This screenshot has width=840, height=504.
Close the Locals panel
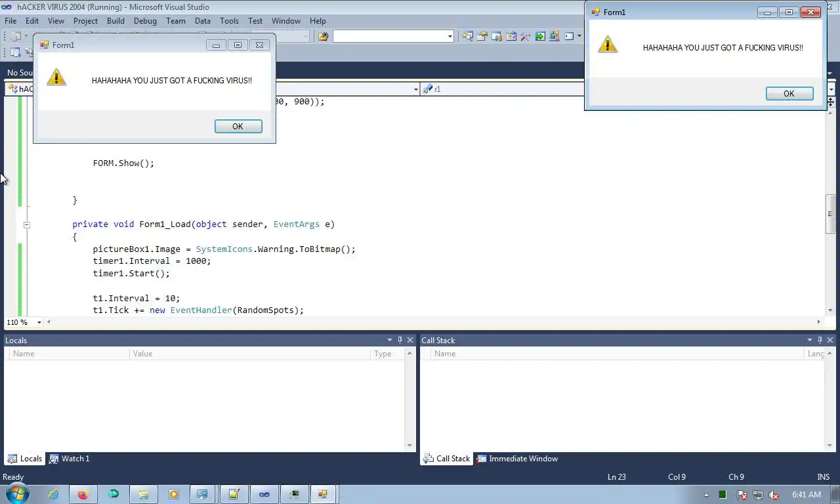tap(410, 340)
